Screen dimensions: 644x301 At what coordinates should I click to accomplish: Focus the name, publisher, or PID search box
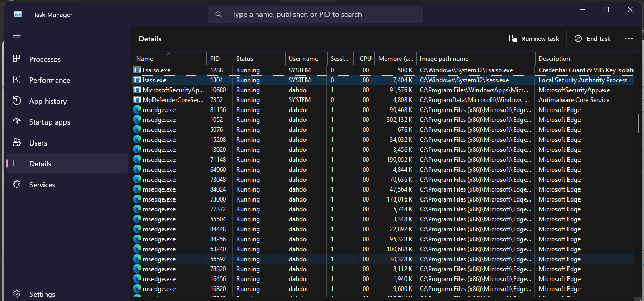coord(315,14)
